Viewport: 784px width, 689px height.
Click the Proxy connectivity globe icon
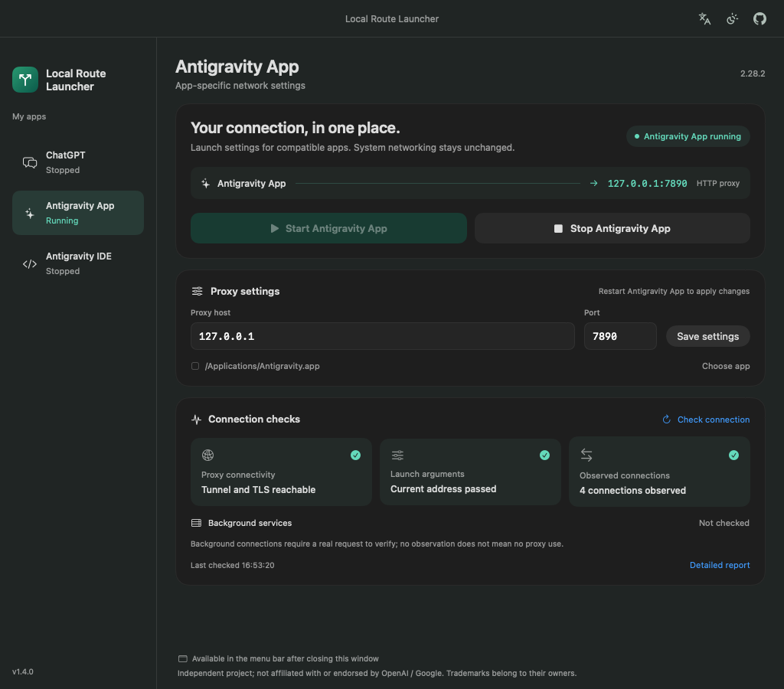coord(207,455)
